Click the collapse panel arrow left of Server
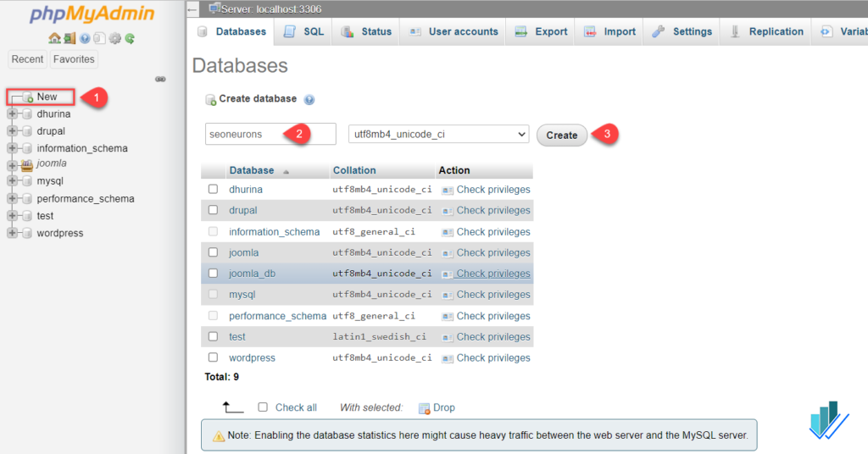 pyautogui.click(x=192, y=9)
